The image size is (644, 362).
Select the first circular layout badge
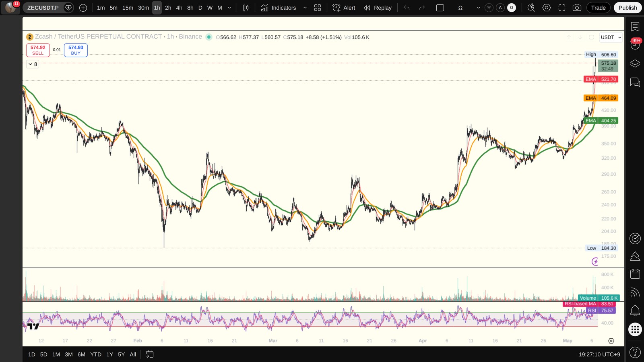(489, 8)
